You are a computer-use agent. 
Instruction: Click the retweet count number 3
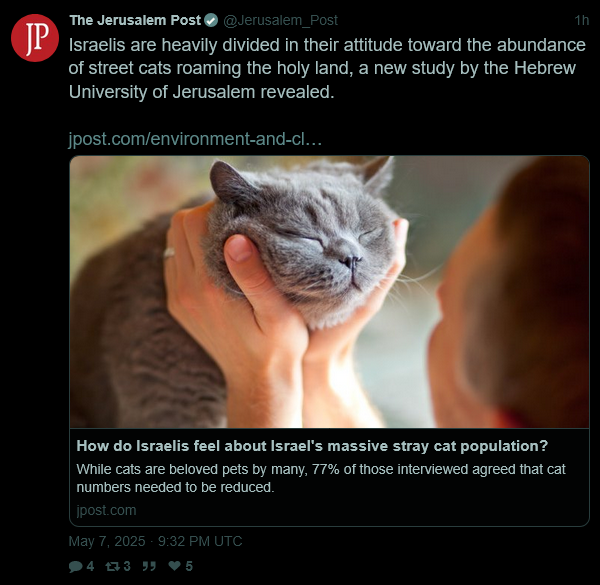[x=127, y=566]
